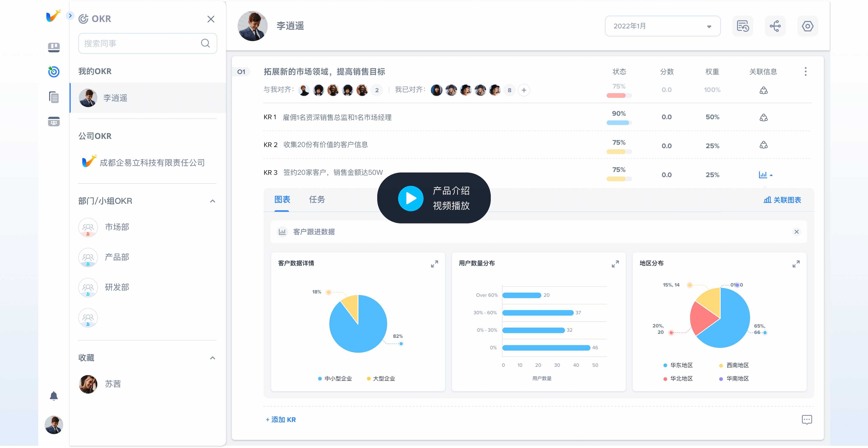Switch to the 任务 tab
Image resolution: width=868 pixels, height=448 pixels.
point(317,200)
